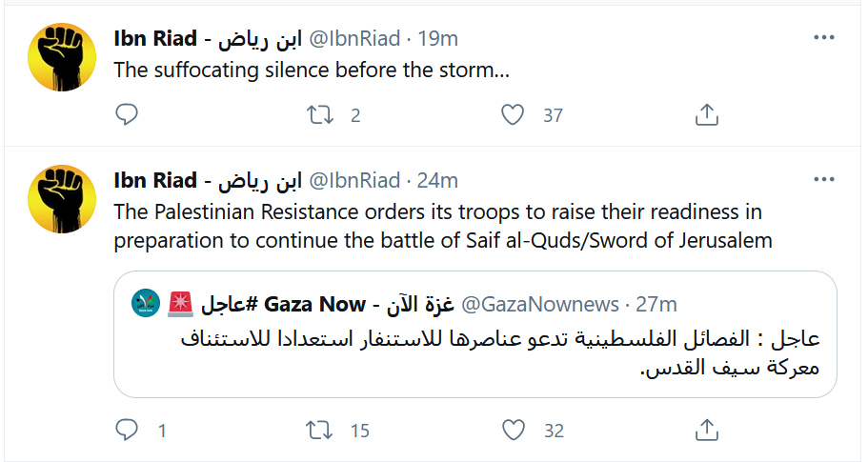The height and width of the screenshot is (462, 868).
Task: Like the Palestinian Resistance tweet
Action: click(513, 431)
